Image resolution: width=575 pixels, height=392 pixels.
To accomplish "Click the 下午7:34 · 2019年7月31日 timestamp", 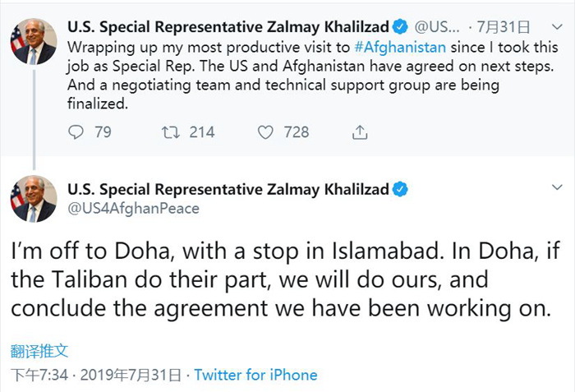I will pyautogui.click(x=95, y=374).
